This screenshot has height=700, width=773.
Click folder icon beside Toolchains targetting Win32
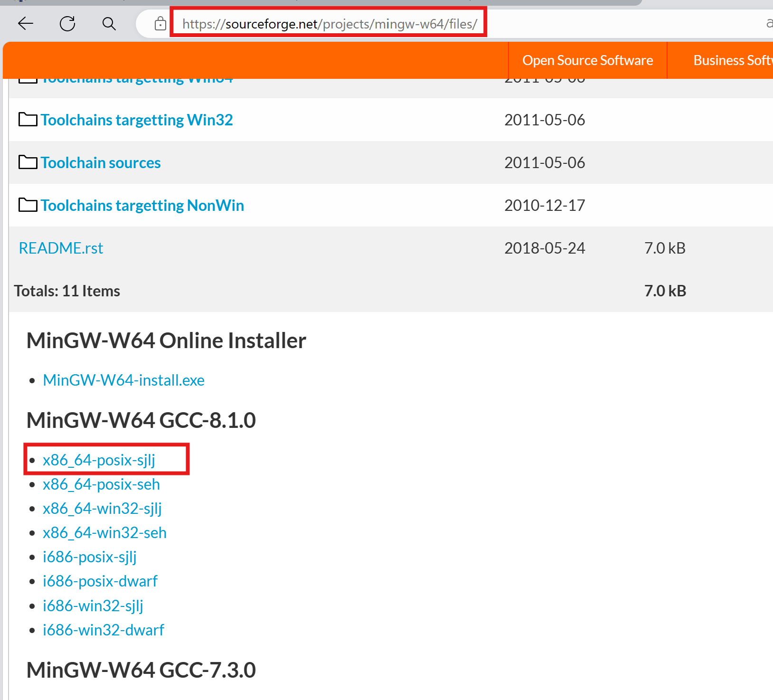click(x=28, y=119)
